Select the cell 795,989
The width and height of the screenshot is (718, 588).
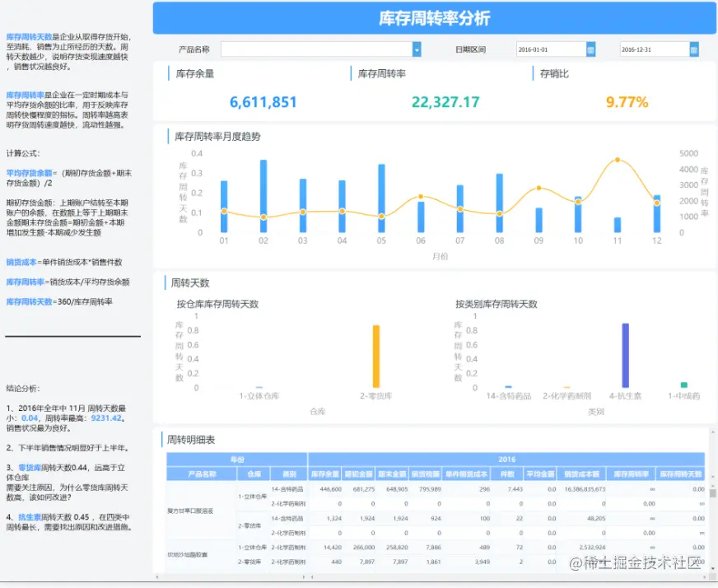(430, 489)
